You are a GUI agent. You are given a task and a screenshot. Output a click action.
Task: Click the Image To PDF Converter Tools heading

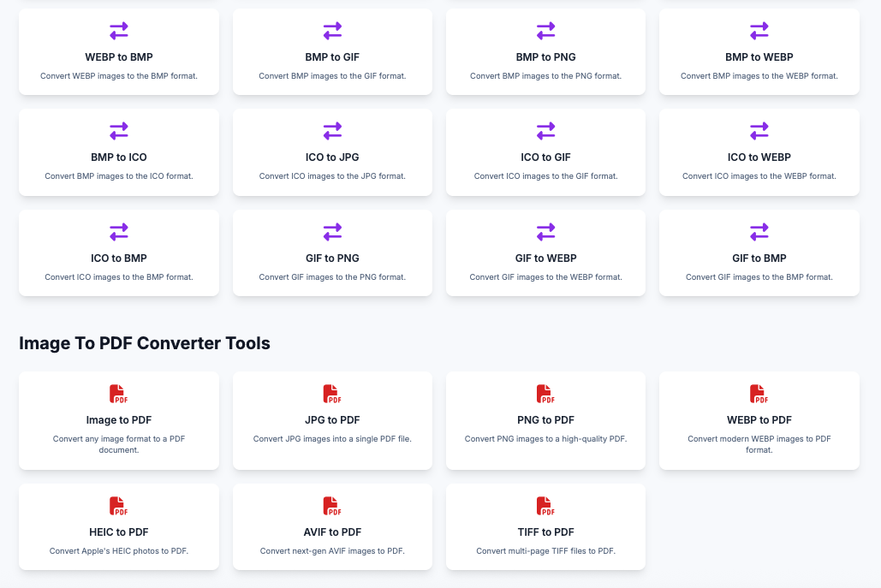pos(145,343)
